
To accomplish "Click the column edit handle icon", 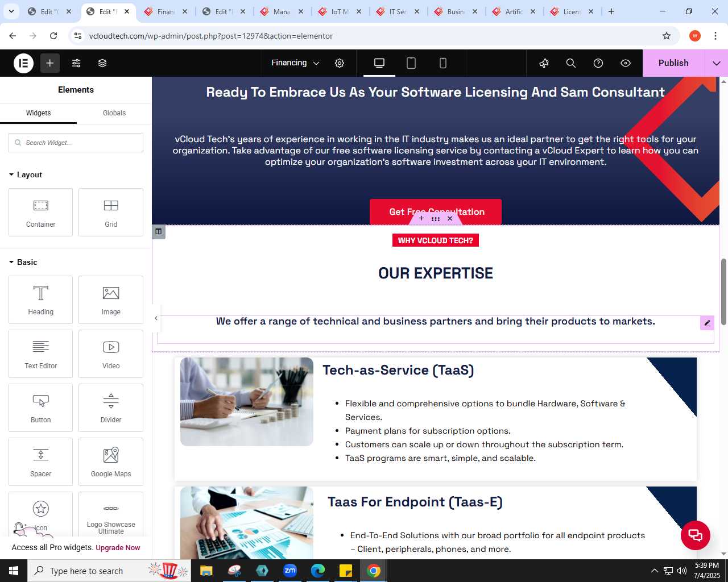I will [159, 231].
